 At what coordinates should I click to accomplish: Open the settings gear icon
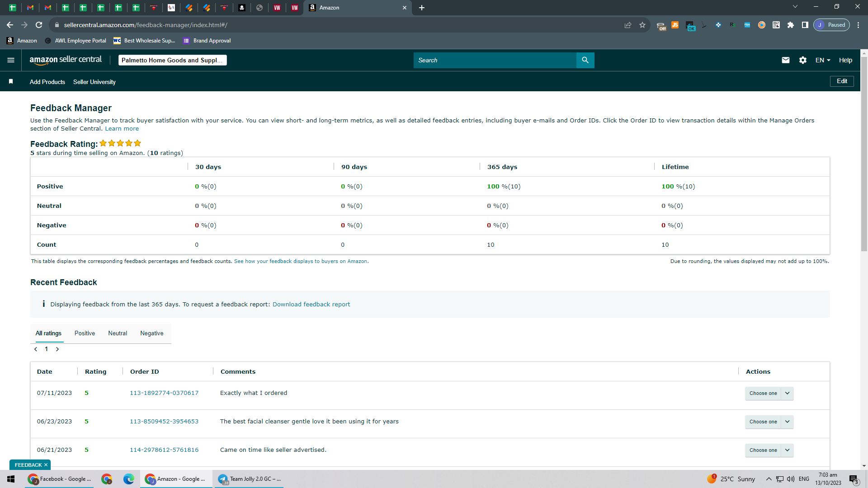(x=803, y=60)
